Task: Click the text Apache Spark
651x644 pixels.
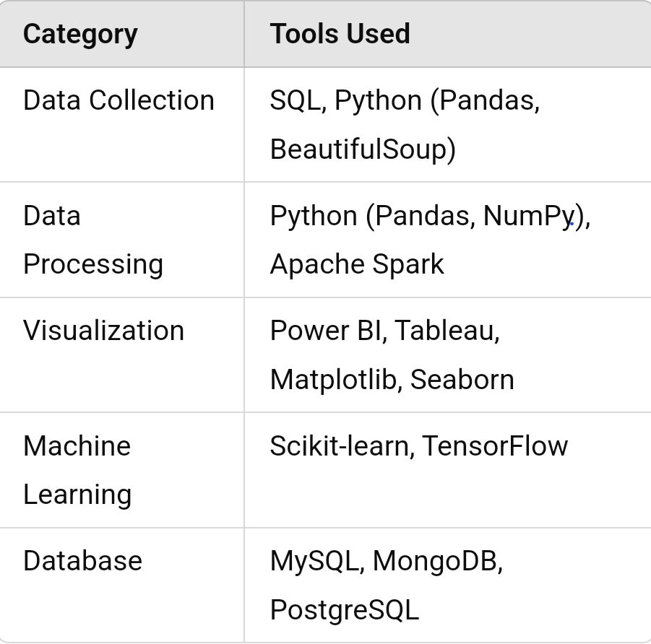Action: click(357, 264)
